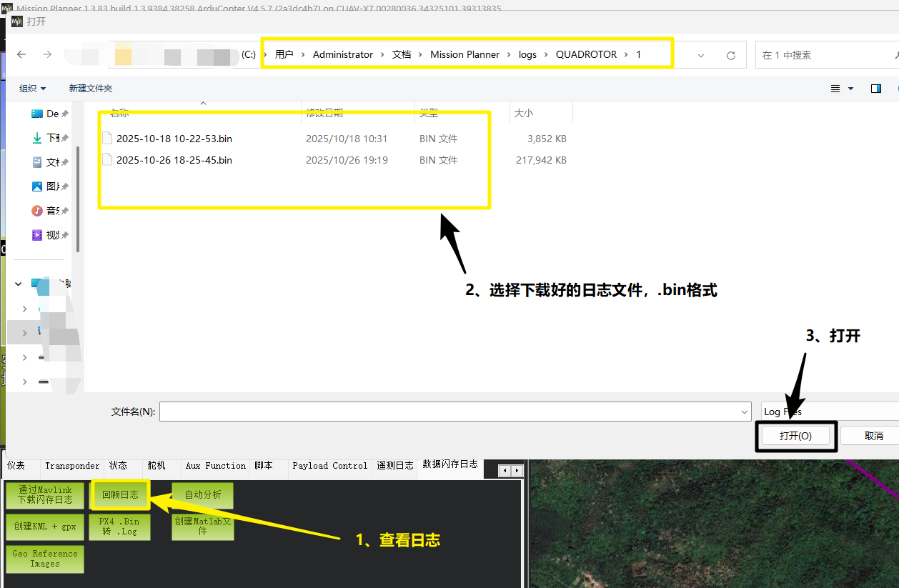Screen dimensions: 899x588
Task: Click the back navigation arrow
Action: pos(21,55)
